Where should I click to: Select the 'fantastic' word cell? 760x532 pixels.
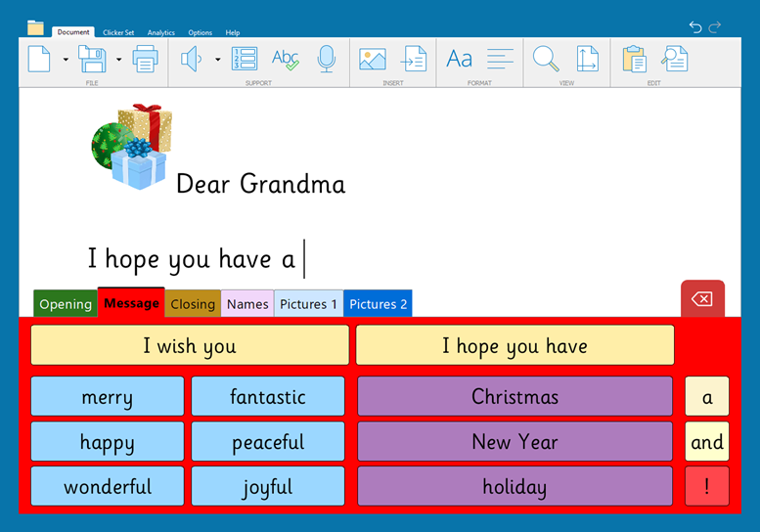click(268, 396)
